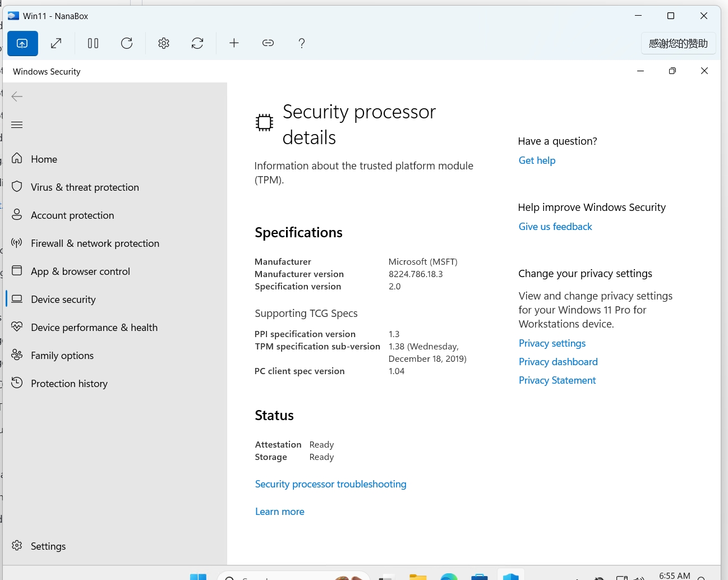Screen dimensions: 728x580
Task: Open Privacy Statement link
Action: point(557,380)
